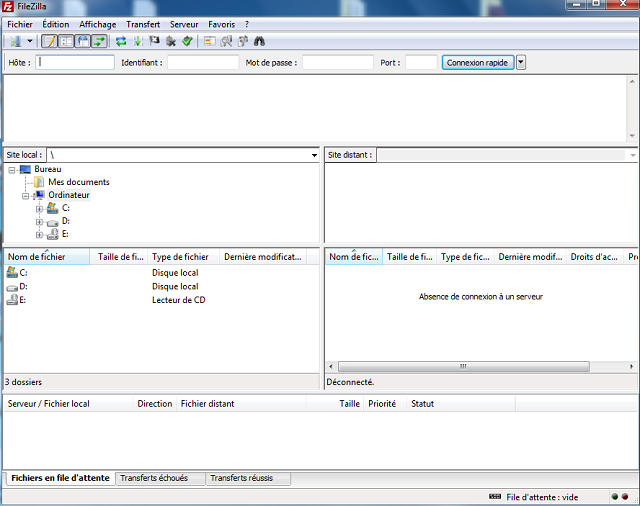This screenshot has height=506, width=640.
Task: Click the process transfer queue icon
Action: (137, 41)
